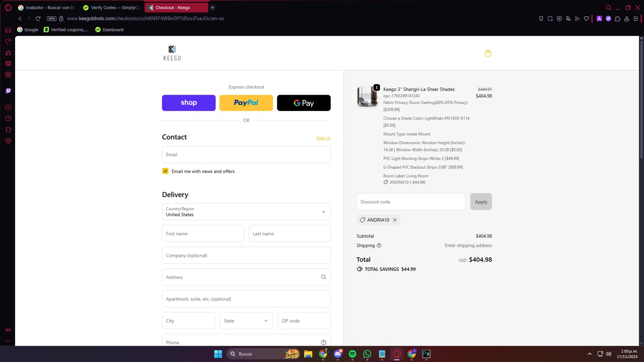Open Twitch panel in the sidebar
Viewport: 644px width, 362px height.
pyautogui.click(x=8, y=91)
